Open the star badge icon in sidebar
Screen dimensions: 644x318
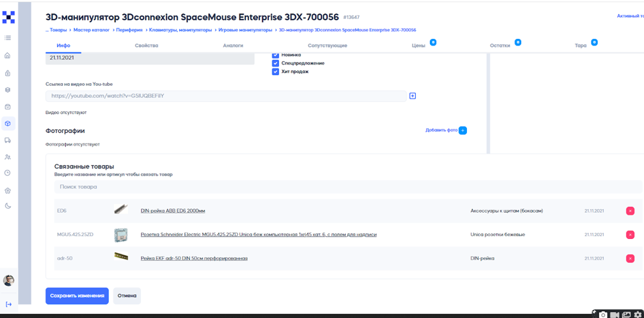click(7, 191)
